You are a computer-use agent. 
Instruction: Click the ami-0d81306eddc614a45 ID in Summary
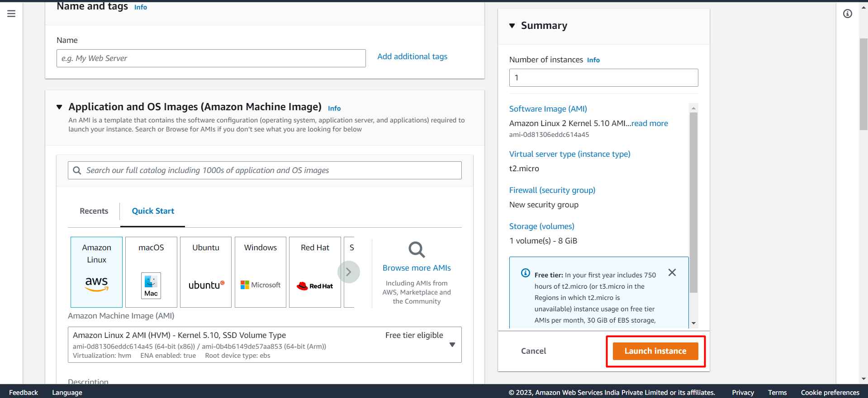tap(549, 135)
